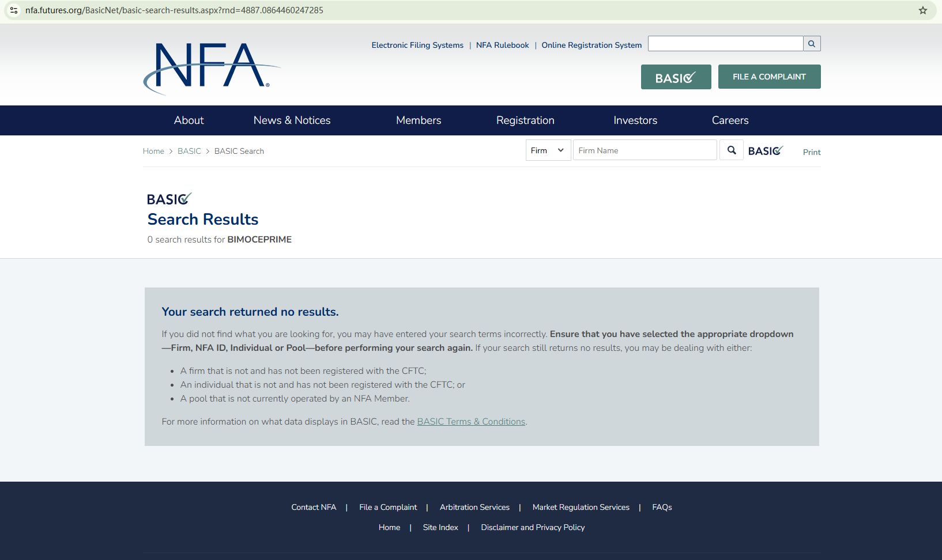942x560 pixels.
Task: Click File a Complaint footer link
Action: tap(388, 507)
